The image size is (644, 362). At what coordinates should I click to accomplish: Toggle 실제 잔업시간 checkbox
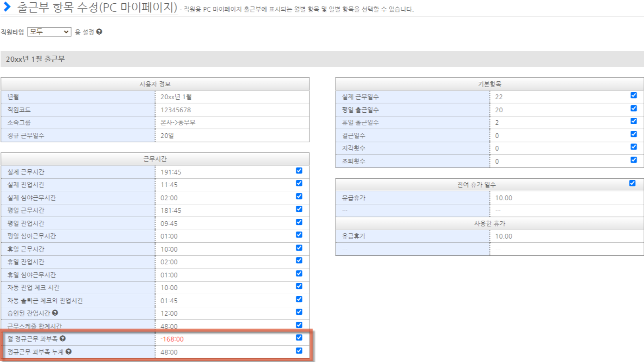299,183
